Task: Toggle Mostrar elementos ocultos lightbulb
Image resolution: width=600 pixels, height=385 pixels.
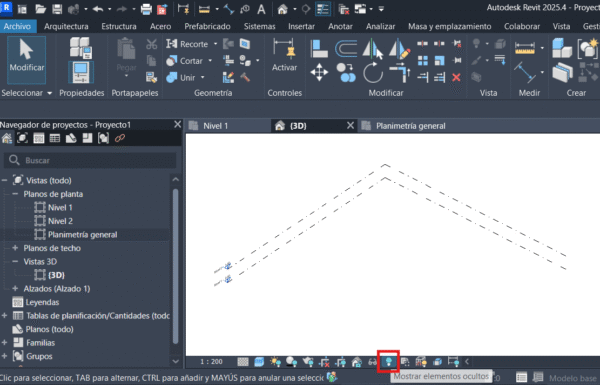Action: pyautogui.click(x=388, y=361)
